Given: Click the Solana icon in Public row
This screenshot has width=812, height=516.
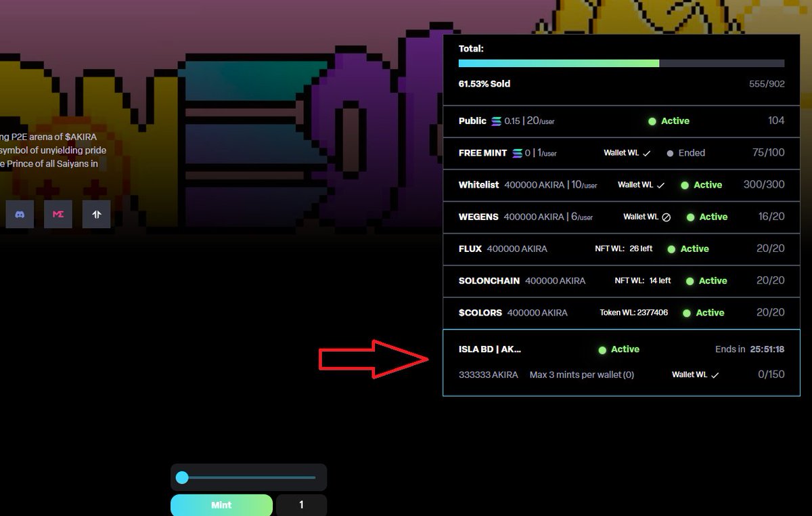Looking at the screenshot, I should pyautogui.click(x=497, y=121).
